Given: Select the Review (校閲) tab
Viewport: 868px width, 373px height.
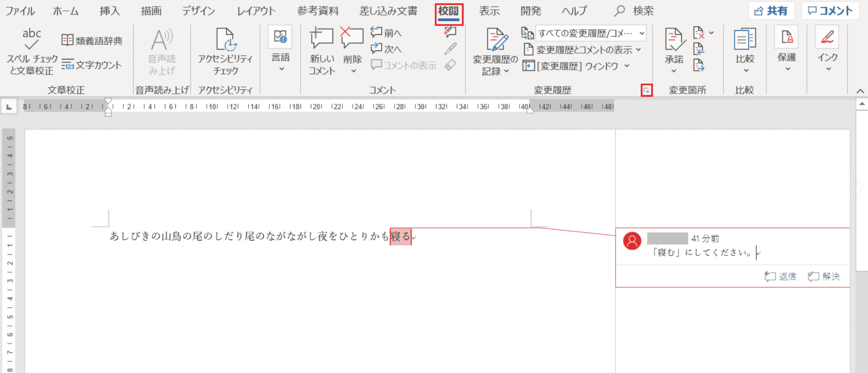Looking at the screenshot, I should 448,11.
